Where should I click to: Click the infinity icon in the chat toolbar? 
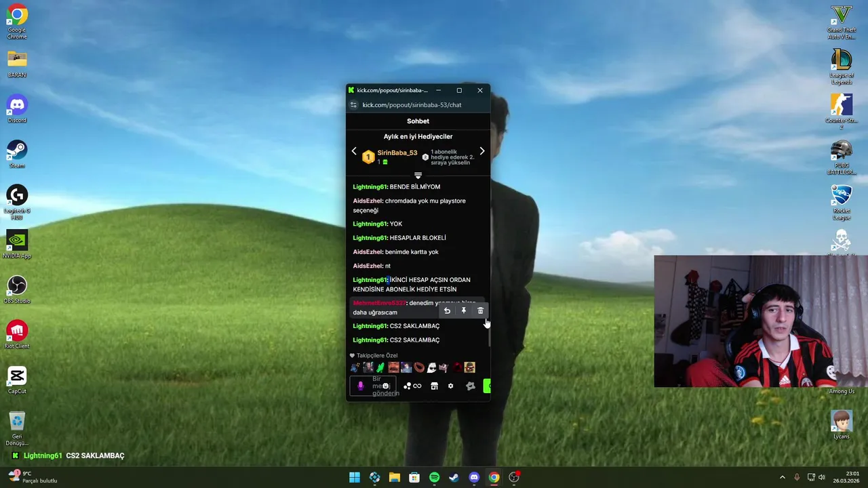417,386
